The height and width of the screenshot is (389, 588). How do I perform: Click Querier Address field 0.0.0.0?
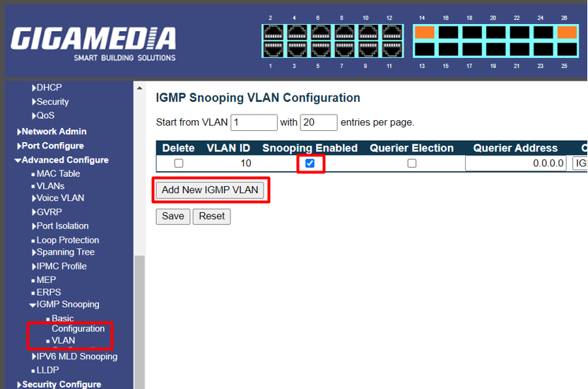(x=516, y=163)
